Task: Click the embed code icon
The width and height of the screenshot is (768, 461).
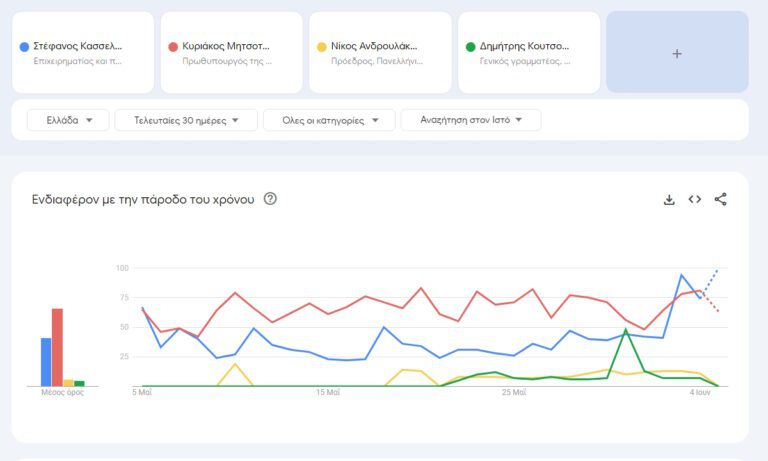Action: tap(694, 200)
